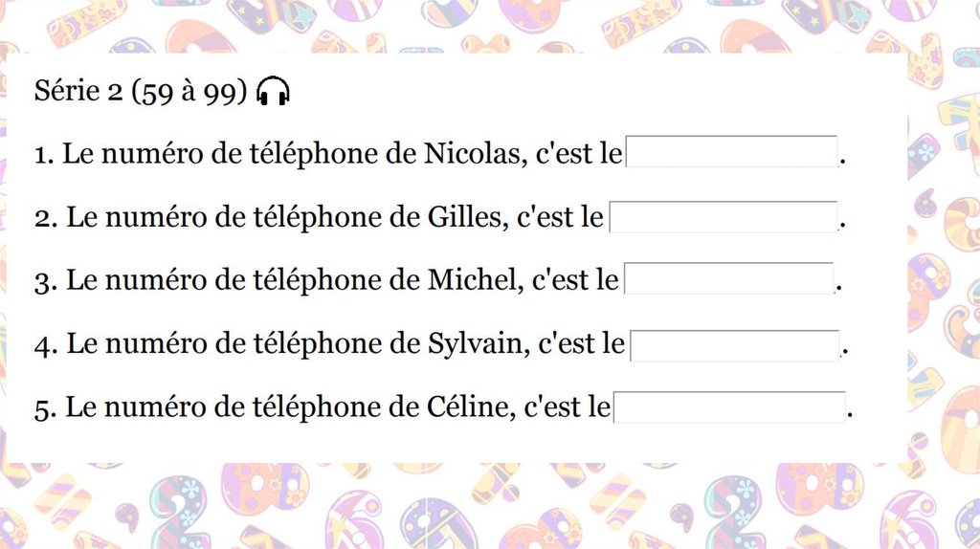Viewport: 980px width, 549px height.
Task: Click the "Série 2" heading text
Action: [x=78, y=92]
